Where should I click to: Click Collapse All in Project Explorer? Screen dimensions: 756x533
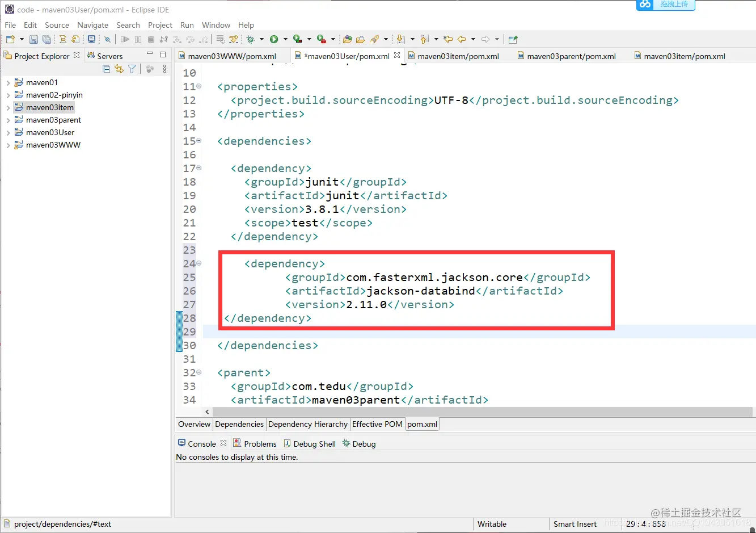(106, 69)
